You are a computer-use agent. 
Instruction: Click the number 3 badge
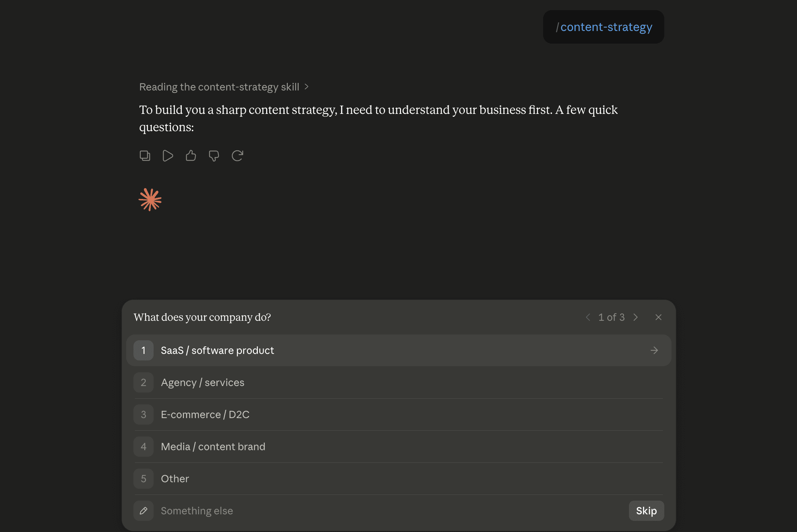tap(144, 414)
